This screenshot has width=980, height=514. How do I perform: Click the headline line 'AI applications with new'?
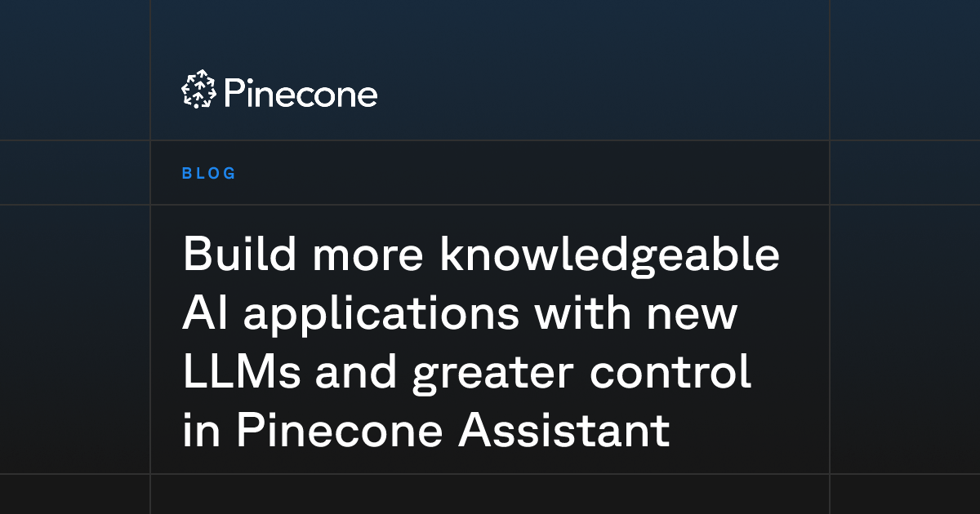tap(460, 315)
